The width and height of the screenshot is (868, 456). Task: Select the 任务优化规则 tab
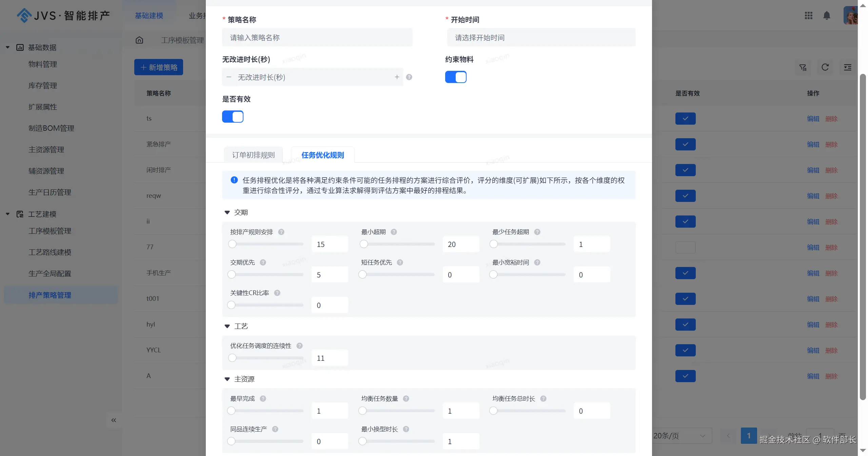click(322, 155)
